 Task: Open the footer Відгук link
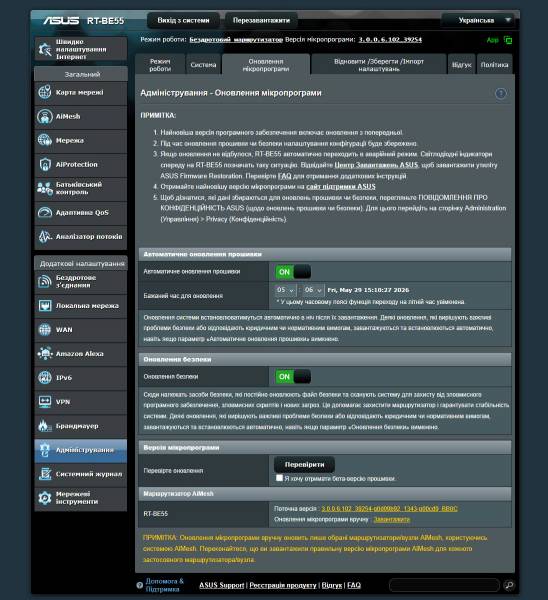[x=331, y=585]
